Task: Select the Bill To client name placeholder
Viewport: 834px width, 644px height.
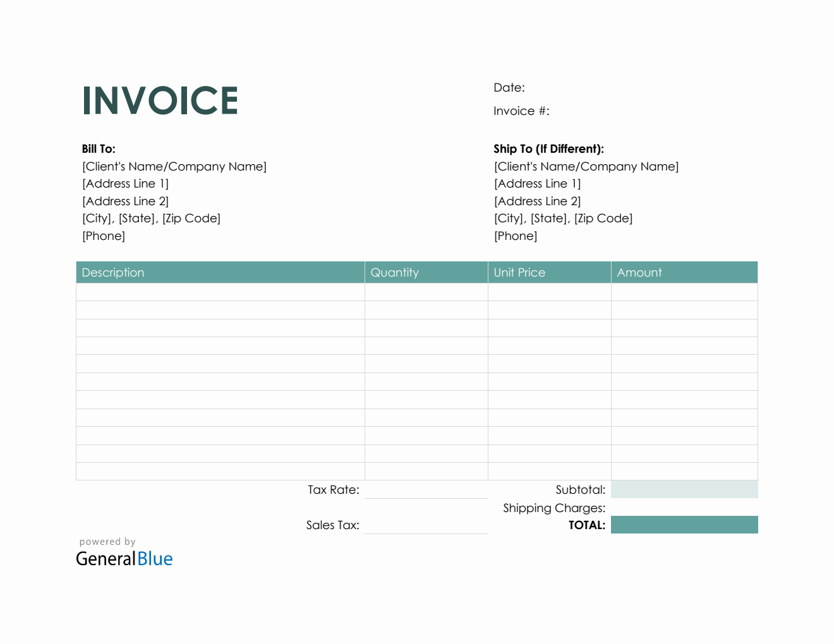Action: [x=174, y=166]
